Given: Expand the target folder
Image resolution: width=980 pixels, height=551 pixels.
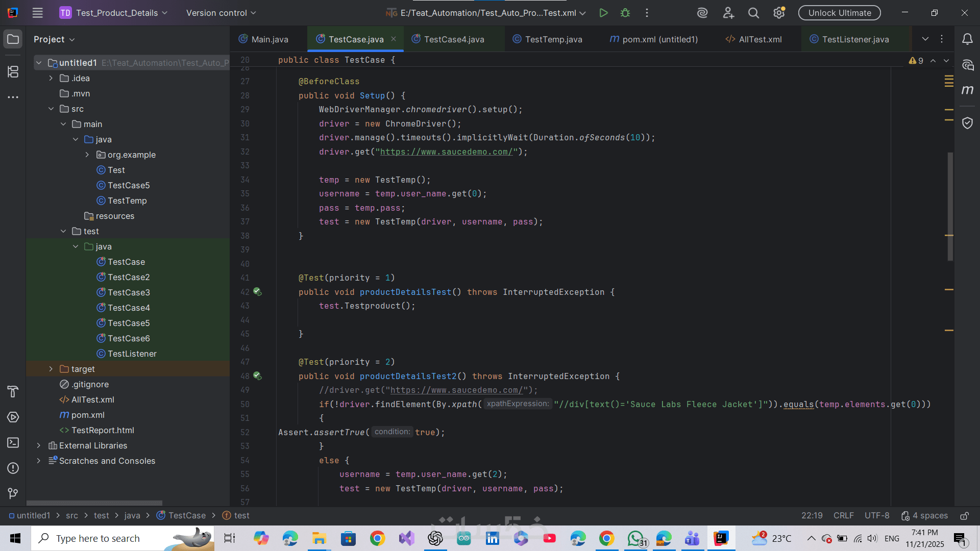Looking at the screenshot, I should [x=51, y=369].
